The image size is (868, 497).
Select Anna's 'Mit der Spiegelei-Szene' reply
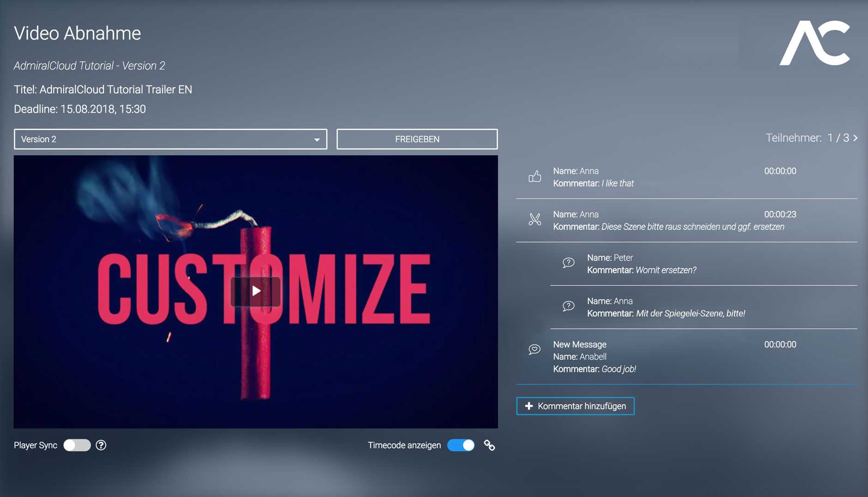pos(690,314)
